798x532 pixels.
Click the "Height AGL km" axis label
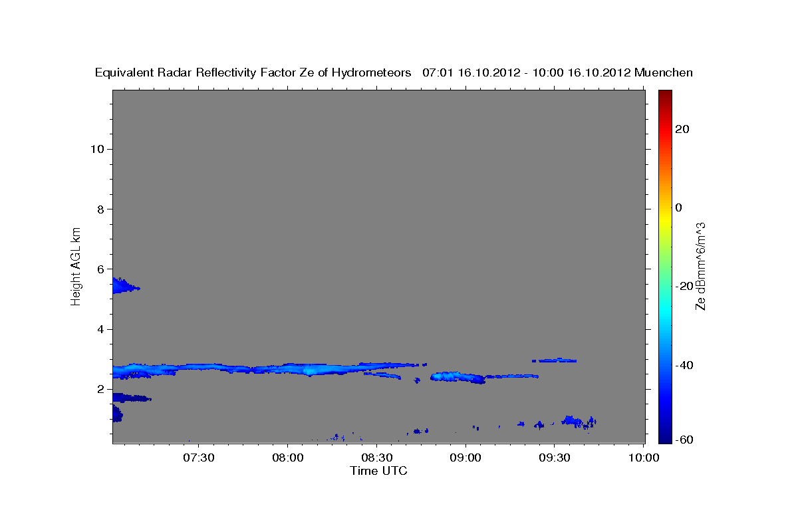pos(76,266)
